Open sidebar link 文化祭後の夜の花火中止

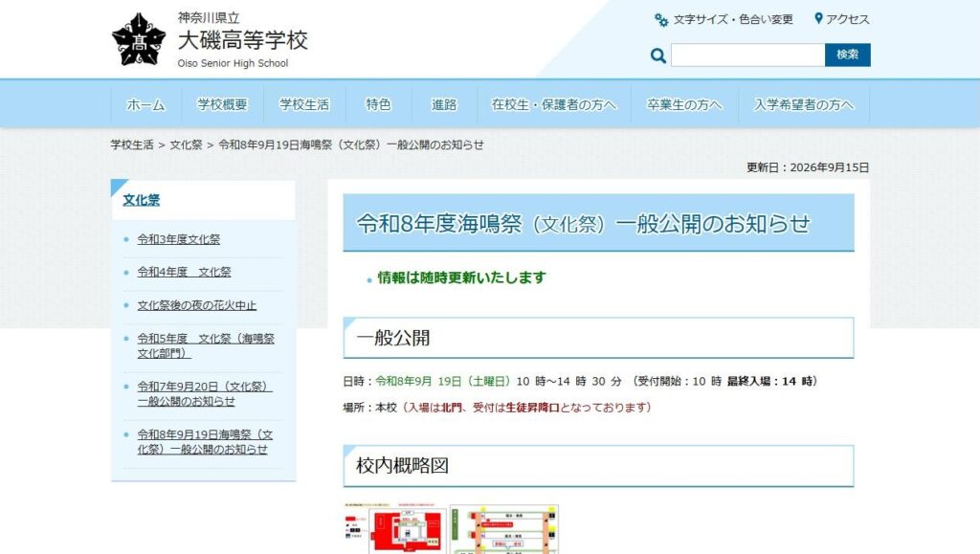(197, 305)
